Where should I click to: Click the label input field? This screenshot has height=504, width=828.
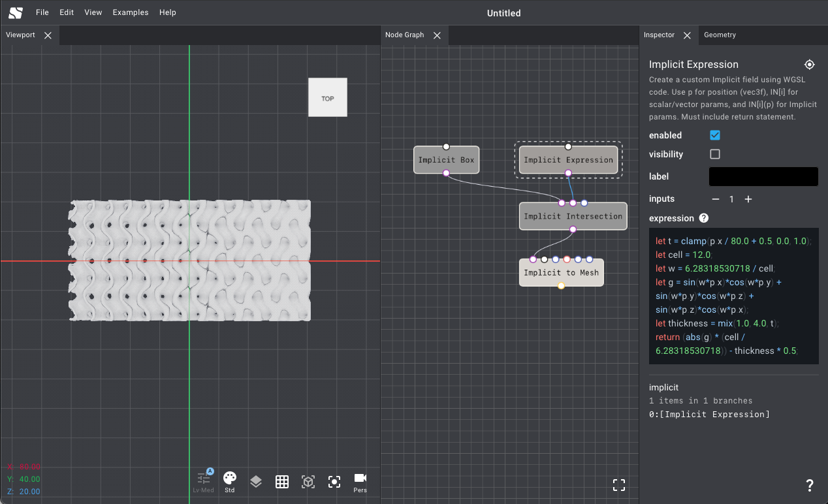pos(763,176)
